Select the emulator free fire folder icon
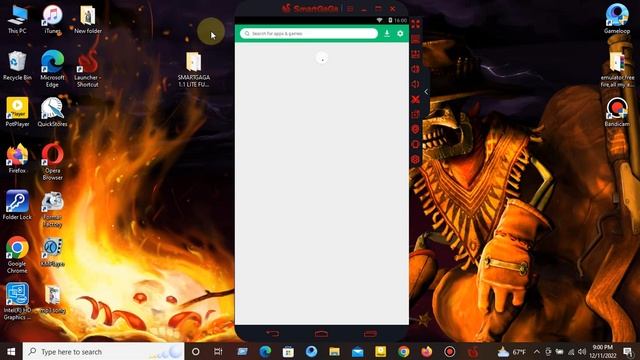This screenshot has height=360, width=640. point(617,69)
